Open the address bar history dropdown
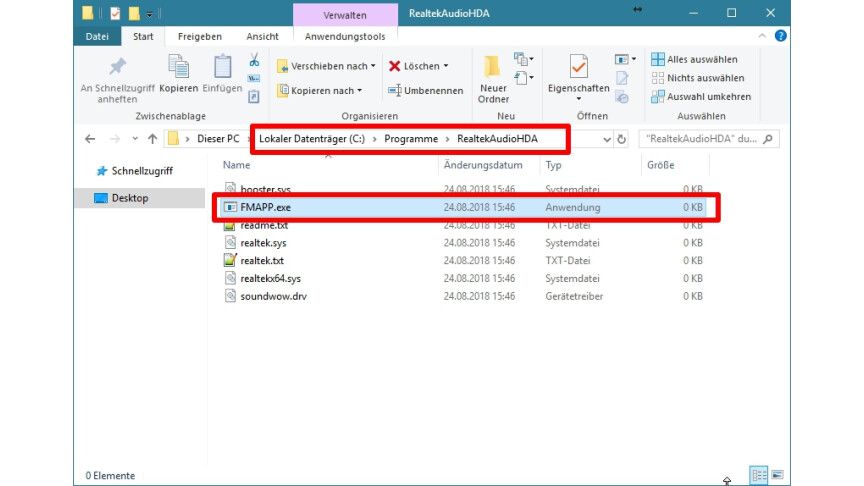864x486 pixels. click(x=607, y=139)
